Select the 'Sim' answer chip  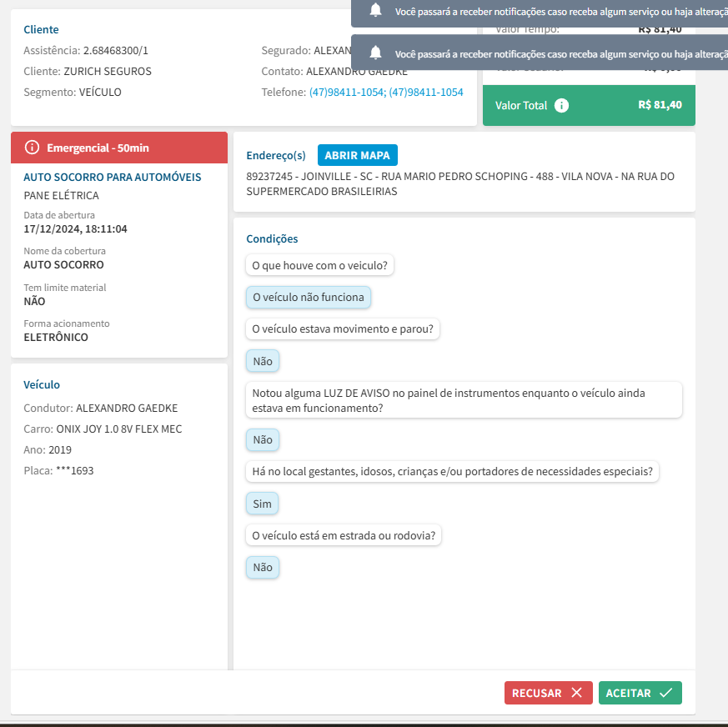[262, 504]
